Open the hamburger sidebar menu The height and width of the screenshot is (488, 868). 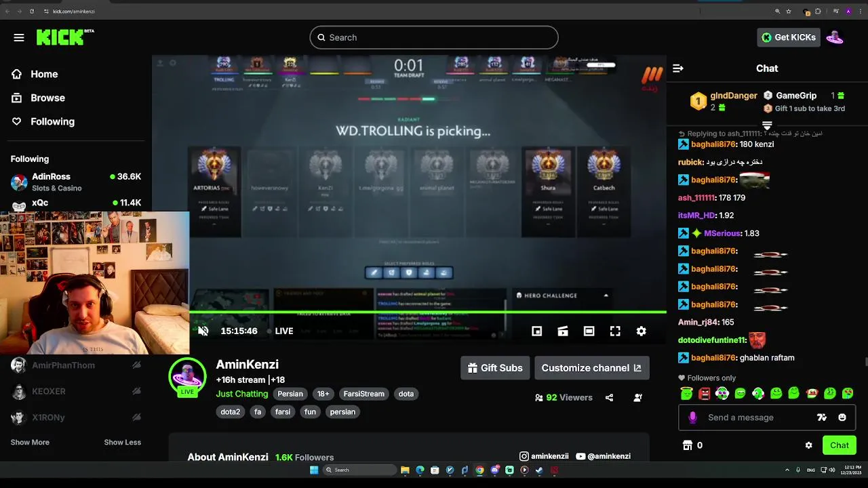click(x=19, y=38)
